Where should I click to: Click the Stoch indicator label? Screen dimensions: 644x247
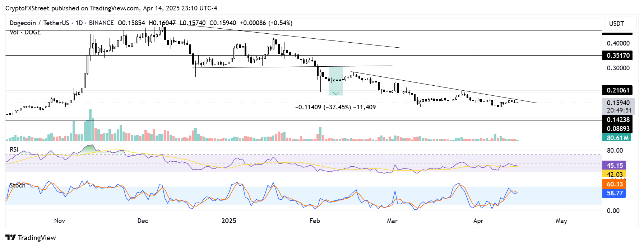[x=18, y=185]
